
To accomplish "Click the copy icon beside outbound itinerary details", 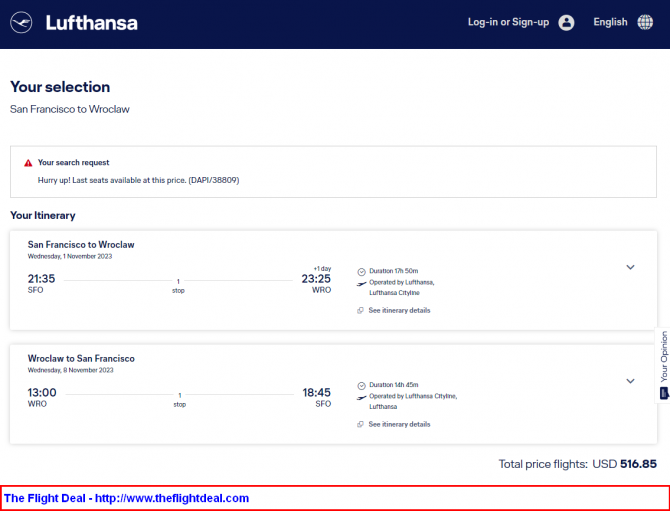I will (x=360, y=311).
